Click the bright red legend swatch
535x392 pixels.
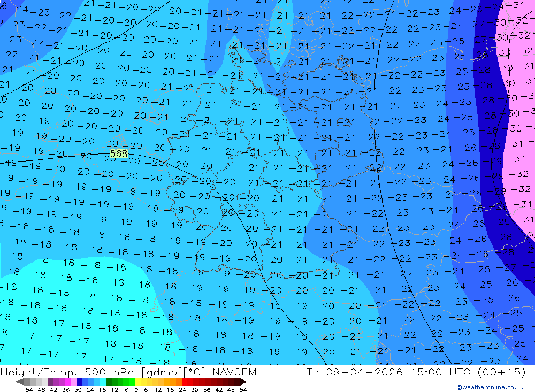coord(185,382)
